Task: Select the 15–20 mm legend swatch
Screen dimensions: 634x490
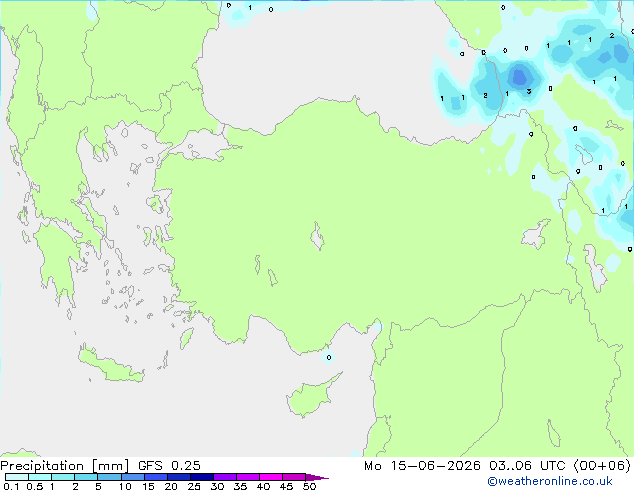Action: pyautogui.click(x=155, y=477)
